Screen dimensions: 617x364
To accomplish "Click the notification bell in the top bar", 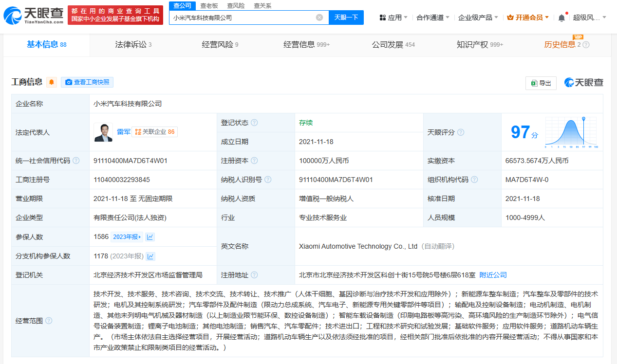I will coord(561,18).
